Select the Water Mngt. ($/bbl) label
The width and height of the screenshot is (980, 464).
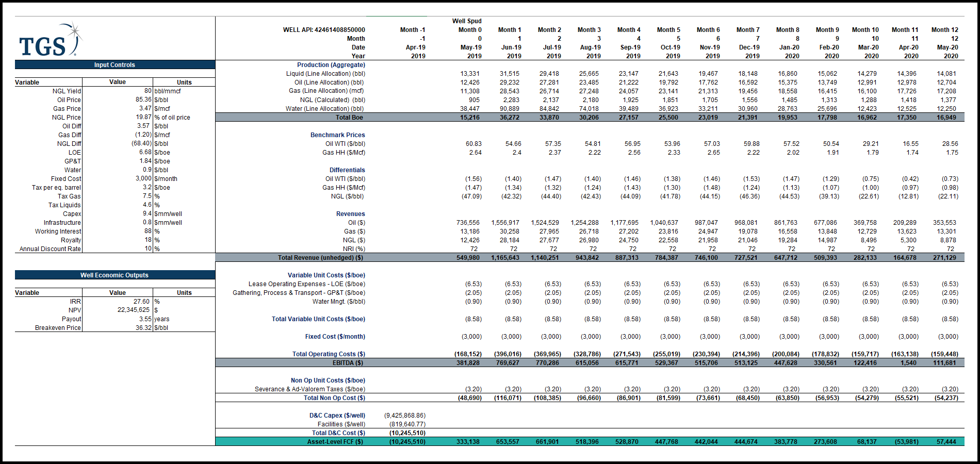coord(338,302)
